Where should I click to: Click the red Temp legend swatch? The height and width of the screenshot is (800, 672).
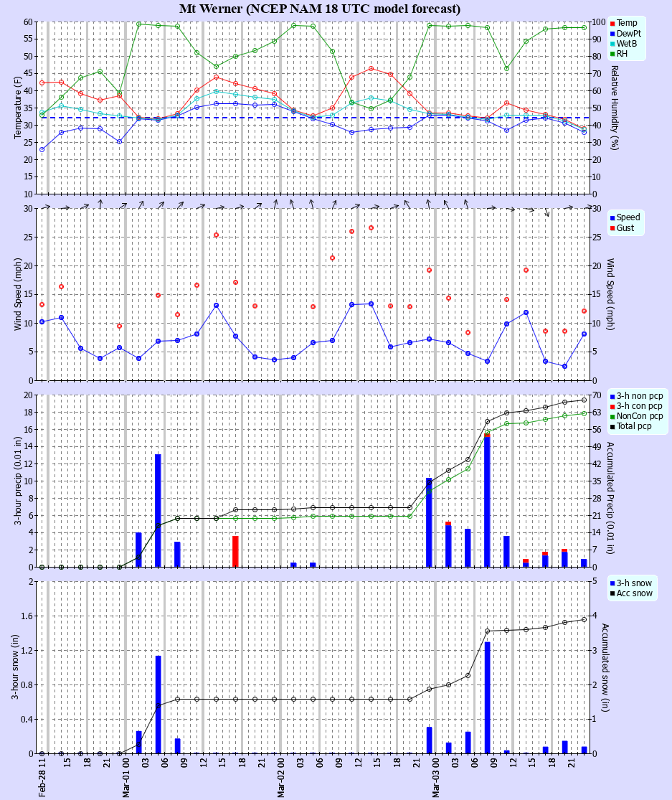pyautogui.click(x=612, y=24)
